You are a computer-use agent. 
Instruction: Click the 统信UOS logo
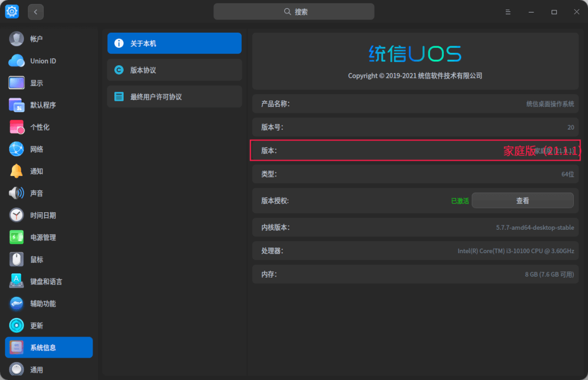415,54
